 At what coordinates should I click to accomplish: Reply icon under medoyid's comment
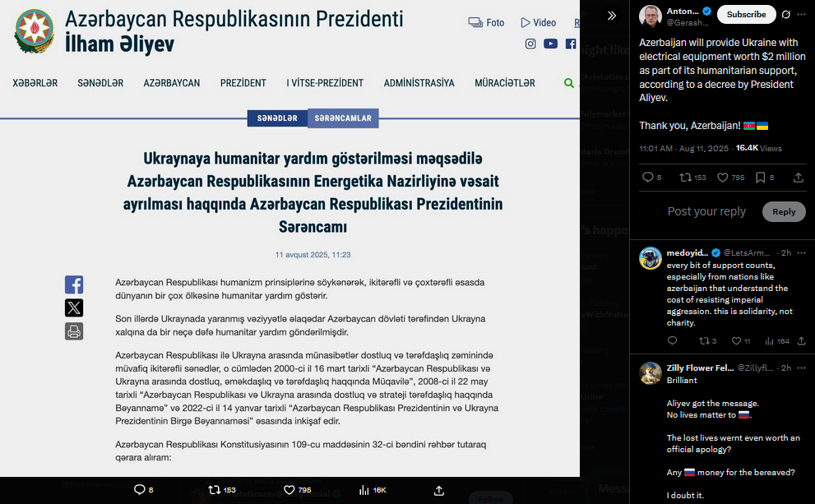click(x=672, y=341)
